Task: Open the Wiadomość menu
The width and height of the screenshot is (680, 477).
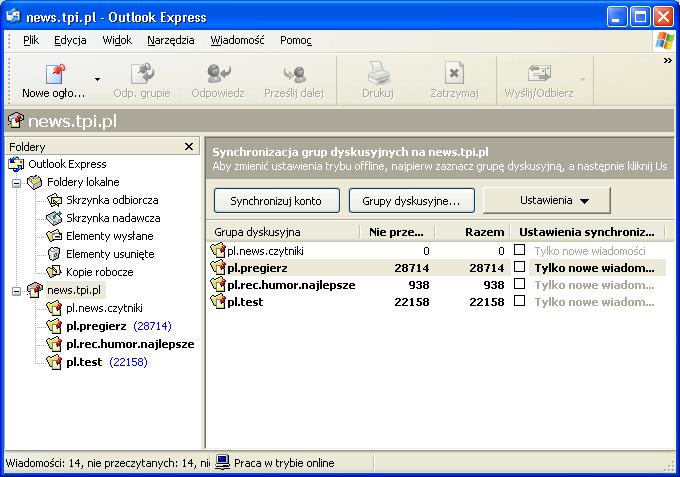Action: click(237, 41)
